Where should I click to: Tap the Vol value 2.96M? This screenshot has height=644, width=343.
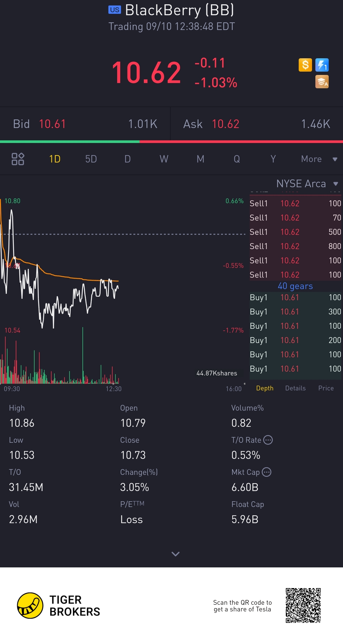tap(23, 519)
